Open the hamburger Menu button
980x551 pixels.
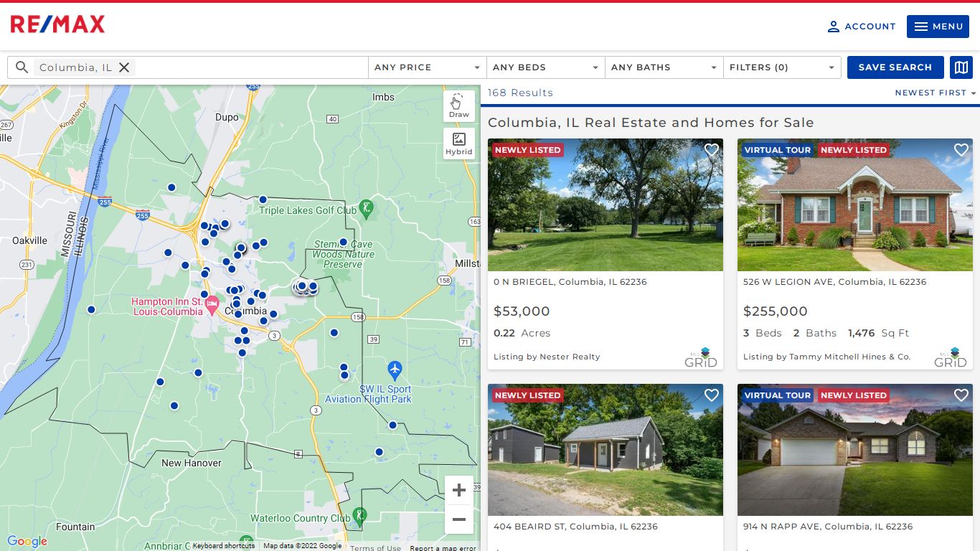click(938, 27)
